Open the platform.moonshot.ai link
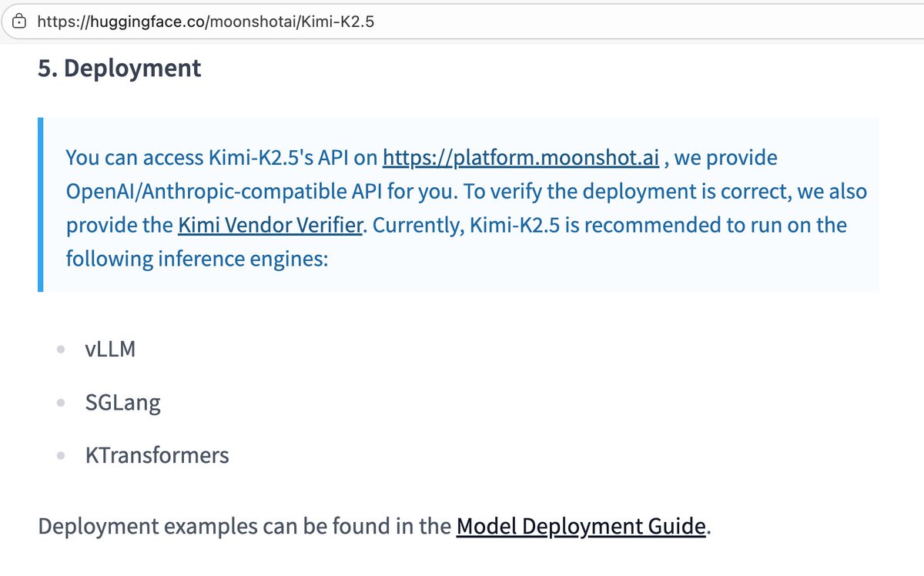924x576 pixels. 521,158
